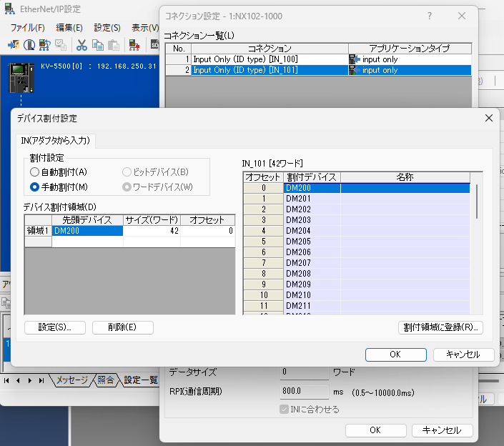Open the 設定(S) menu
Viewport: 504px width, 446px height.
pos(107,27)
